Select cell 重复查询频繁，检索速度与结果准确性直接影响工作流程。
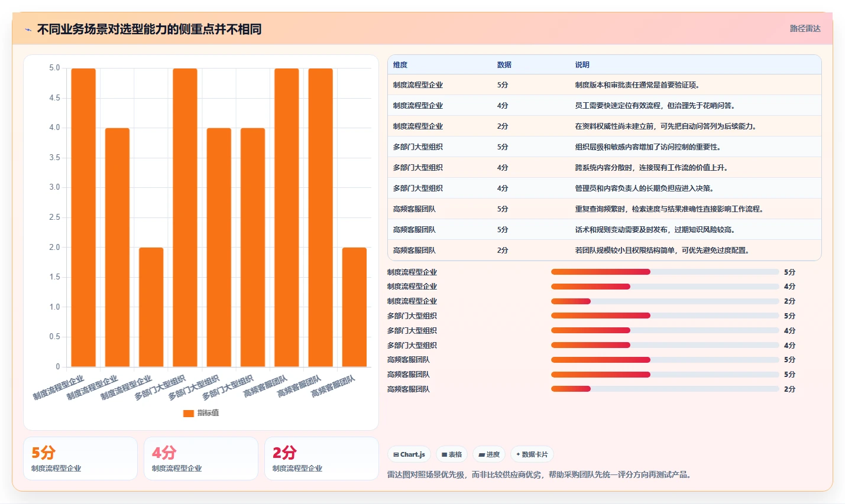This screenshot has height=504, width=845. 669,209
